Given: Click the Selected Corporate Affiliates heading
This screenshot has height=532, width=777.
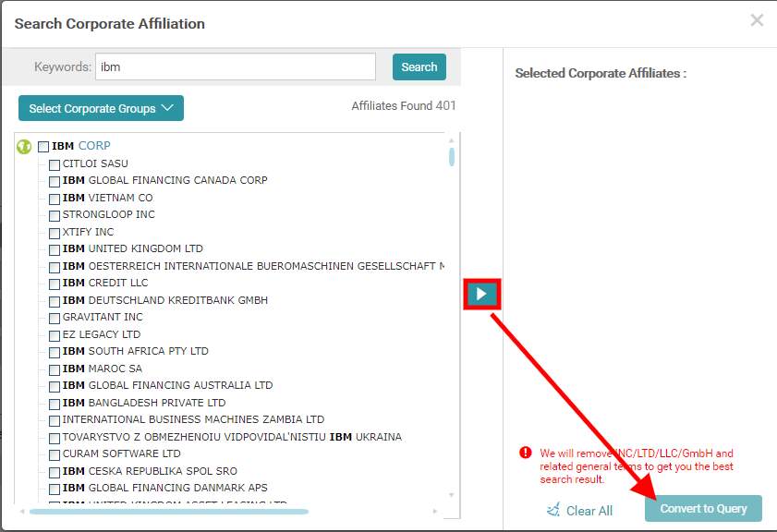Looking at the screenshot, I should pyautogui.click(x=601, y=73).
